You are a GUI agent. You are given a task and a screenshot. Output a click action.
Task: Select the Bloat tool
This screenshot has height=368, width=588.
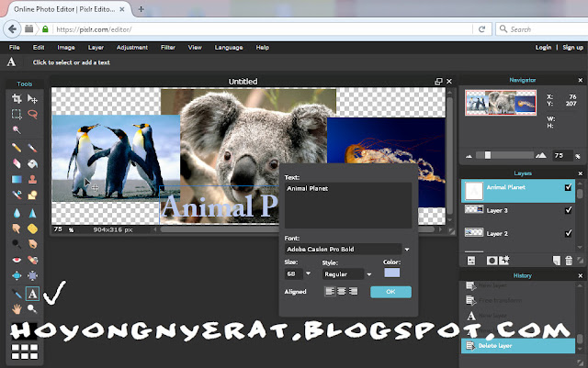pos(17,276)
